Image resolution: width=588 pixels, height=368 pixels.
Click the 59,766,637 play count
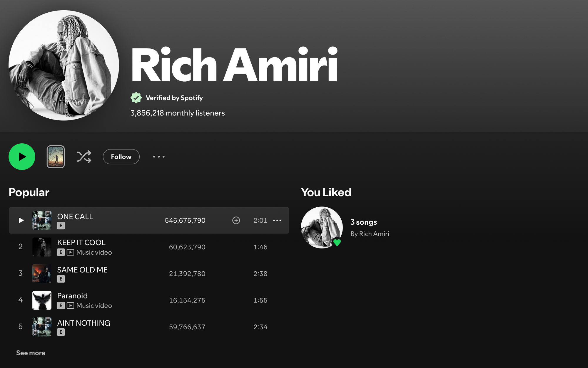[x=187, y=327]
